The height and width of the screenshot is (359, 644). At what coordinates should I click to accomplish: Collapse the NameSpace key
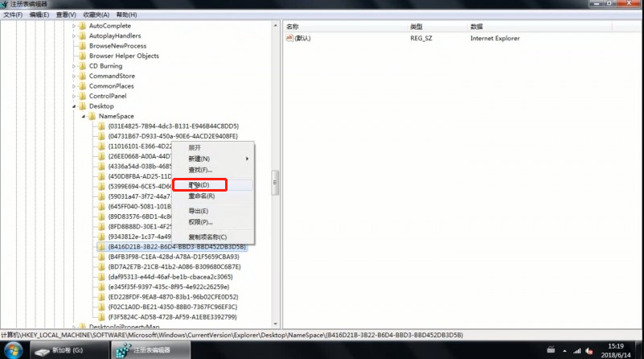coord(83,116)
